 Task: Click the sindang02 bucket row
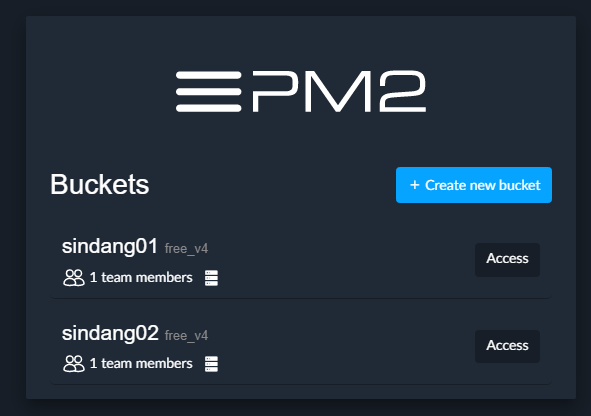coord(301,348)
